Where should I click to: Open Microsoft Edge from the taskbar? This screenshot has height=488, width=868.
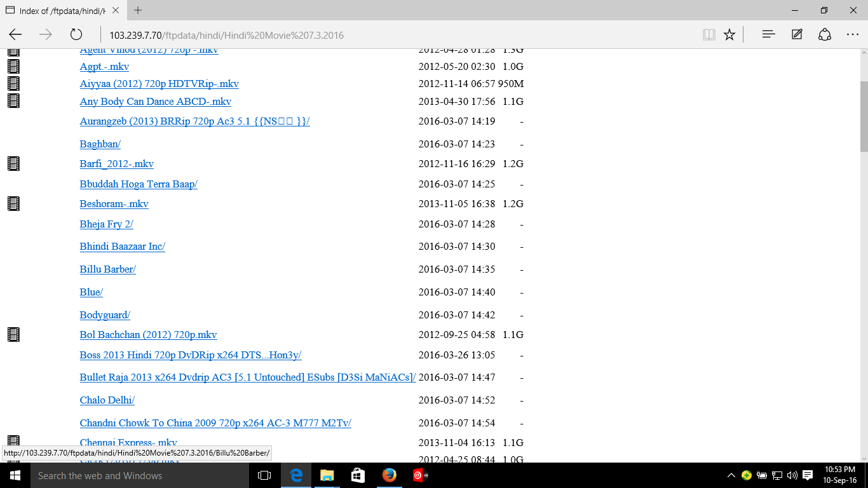click(296, 475)
